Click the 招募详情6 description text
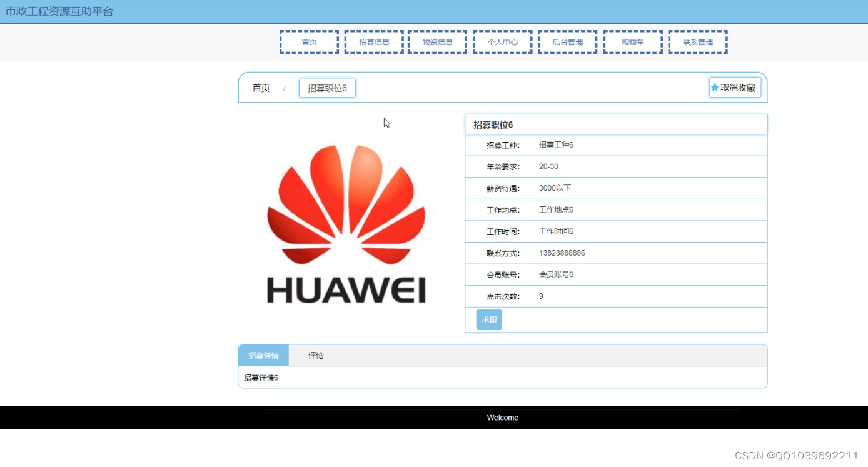 pyautogui.click(x=261, y=378)
